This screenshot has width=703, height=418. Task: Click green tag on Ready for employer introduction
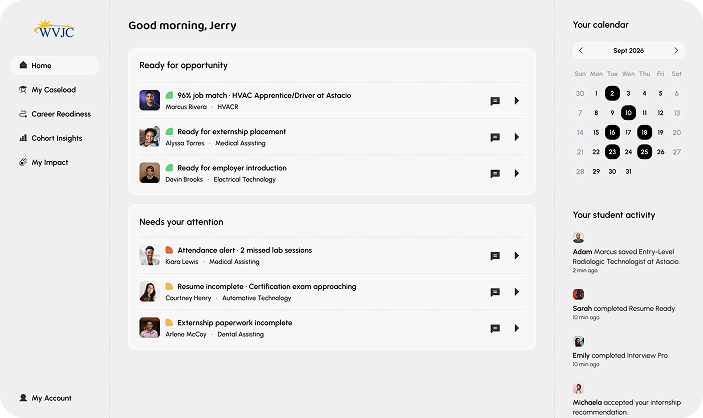click(169, 168)
